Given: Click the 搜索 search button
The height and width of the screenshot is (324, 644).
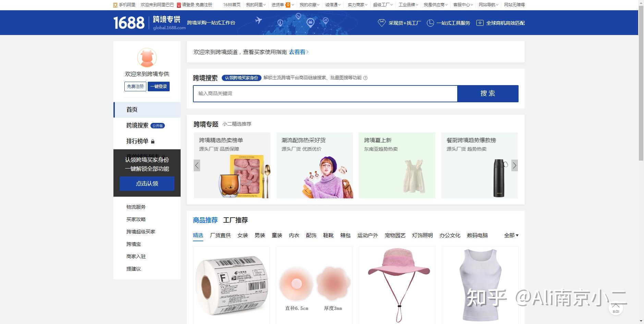Looking at the screenshot, I should [x=488, y=93].
